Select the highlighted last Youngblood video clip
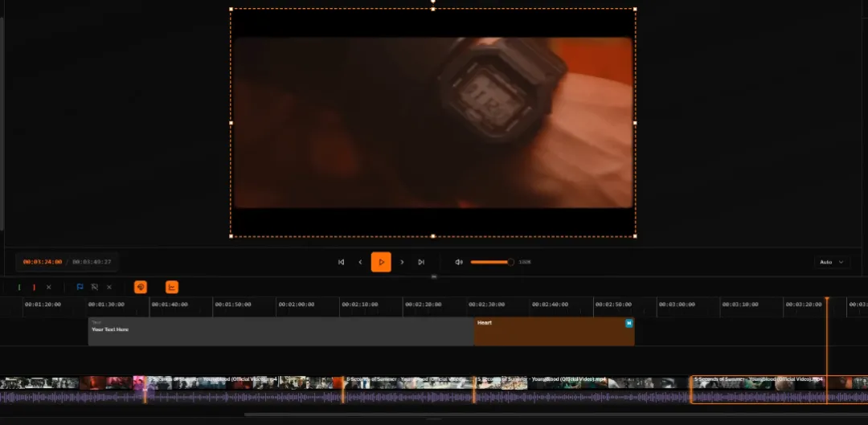The width and height of the screenshot is (868, 425). click(779, 390)
